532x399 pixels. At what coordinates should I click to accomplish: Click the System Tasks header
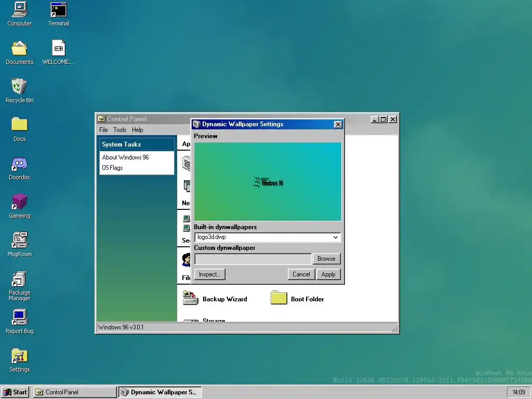[137, 144]
